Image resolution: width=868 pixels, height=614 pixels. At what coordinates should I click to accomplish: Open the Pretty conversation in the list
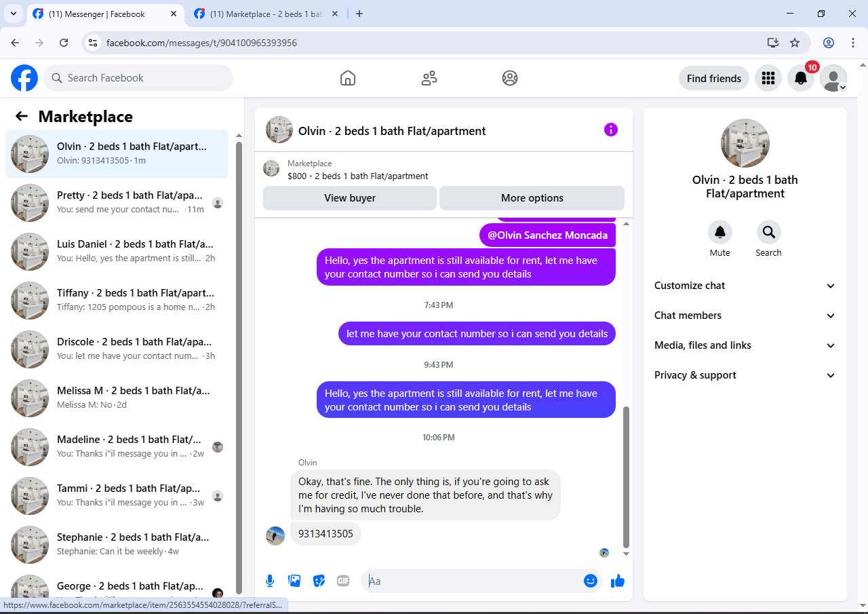[117, 203]
